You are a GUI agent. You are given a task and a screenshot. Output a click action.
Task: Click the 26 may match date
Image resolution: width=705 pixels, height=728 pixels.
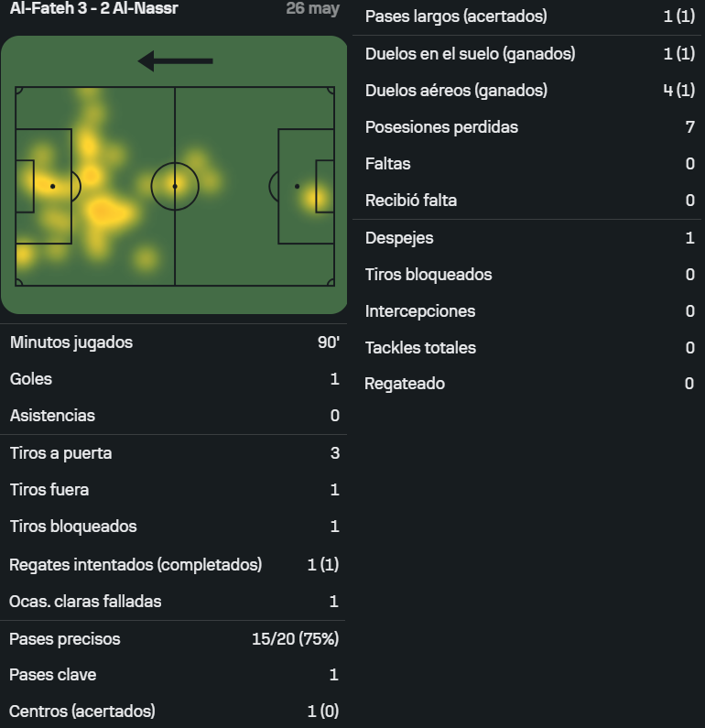(x=313, y=8)
